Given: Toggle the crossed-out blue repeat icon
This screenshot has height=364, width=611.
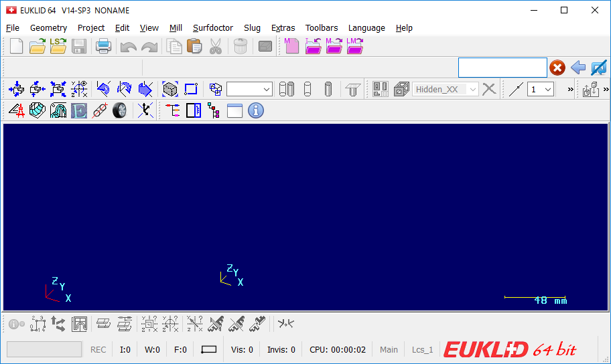Looking at the screenshot, I should tap(598, 68).
